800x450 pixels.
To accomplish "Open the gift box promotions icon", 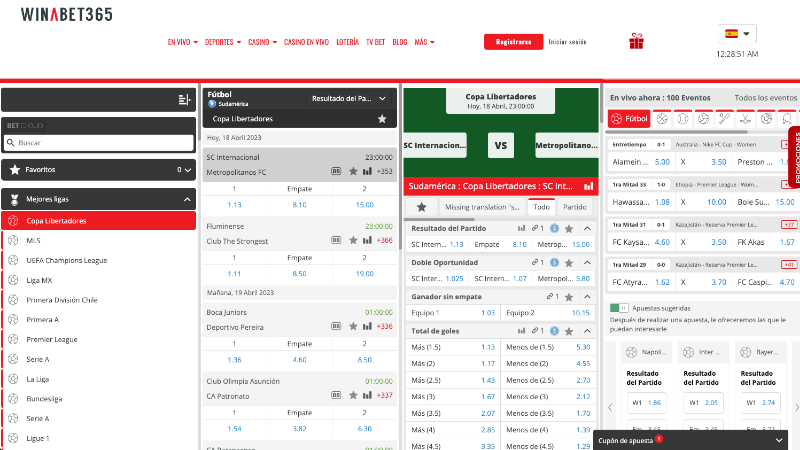I will (636, 41).
